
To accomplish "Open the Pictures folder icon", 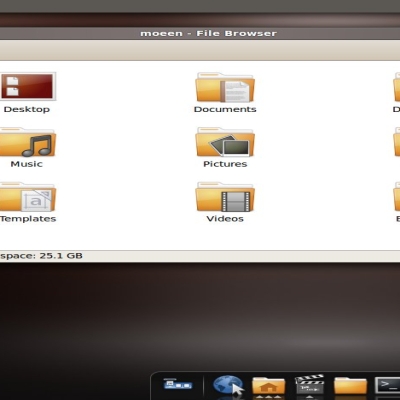I will pyautogui.click(x=225, y=142).
